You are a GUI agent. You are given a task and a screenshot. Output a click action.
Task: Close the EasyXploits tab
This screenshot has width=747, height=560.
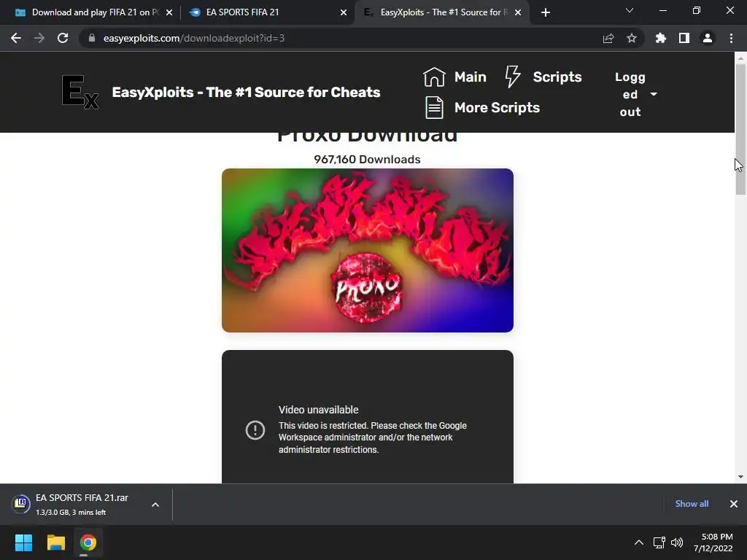(x=518, y=12)
